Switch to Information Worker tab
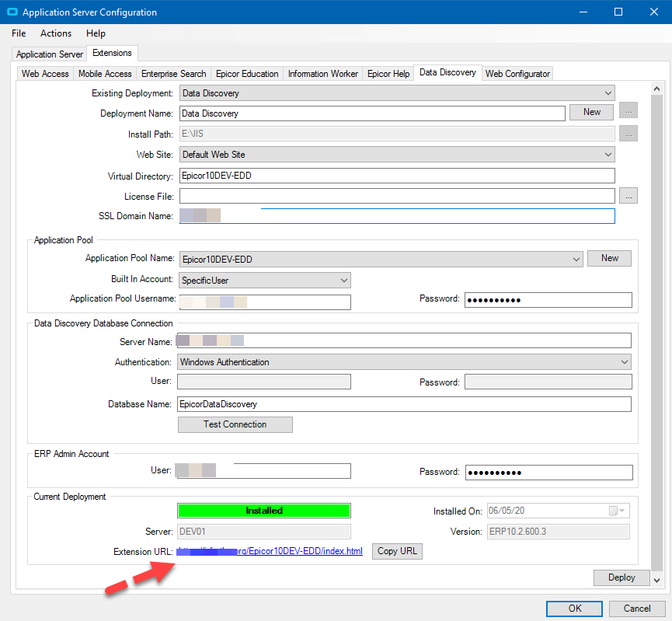 pos(322,74)
